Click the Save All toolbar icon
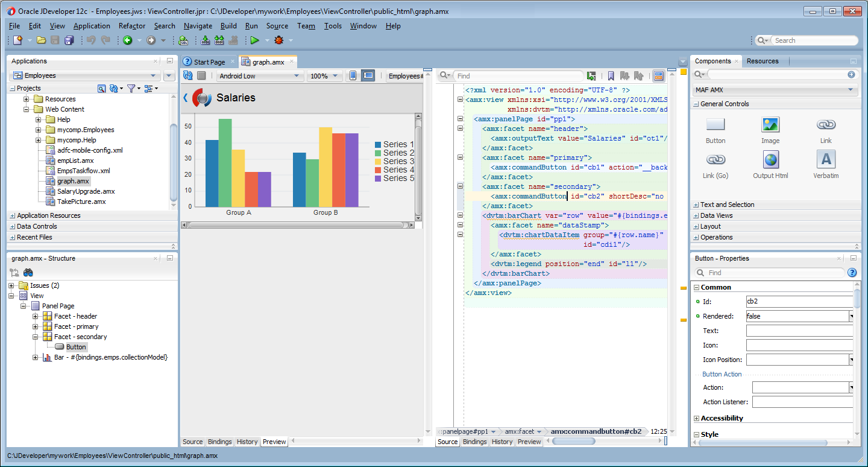 pyautogui.click(x=69, y=40)
